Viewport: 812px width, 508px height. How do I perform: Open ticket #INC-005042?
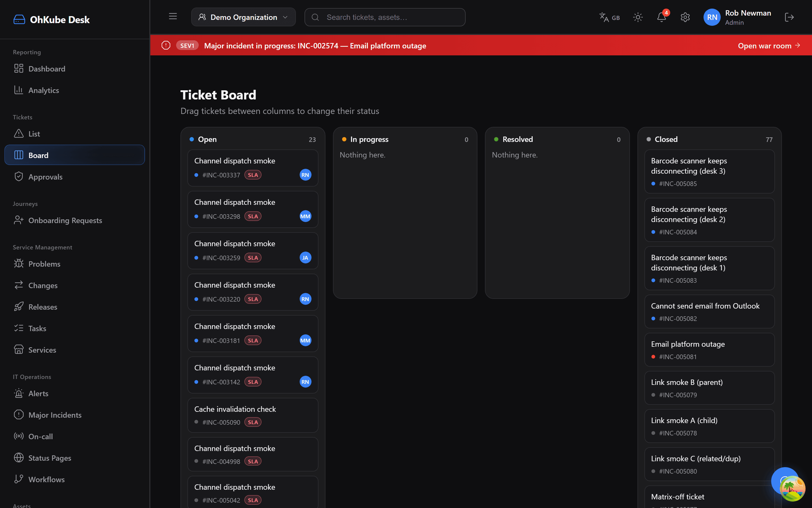pyautogui.click(x=253, y=492)
